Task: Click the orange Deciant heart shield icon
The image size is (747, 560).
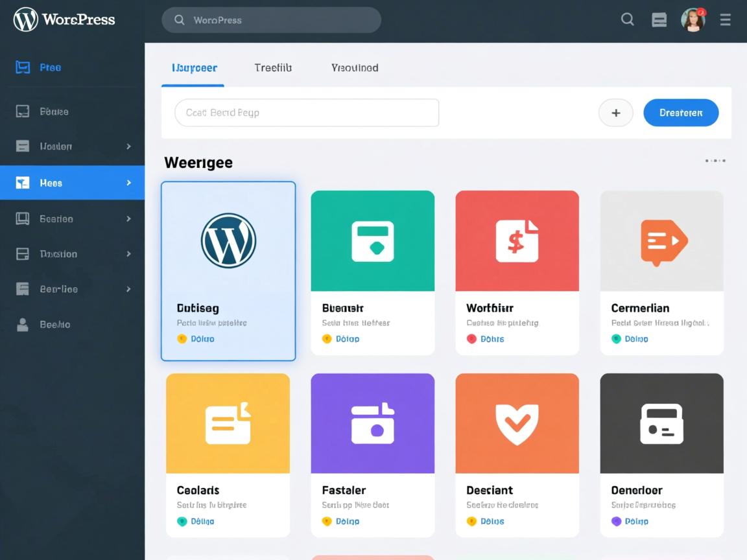Action: pos(517,424)
